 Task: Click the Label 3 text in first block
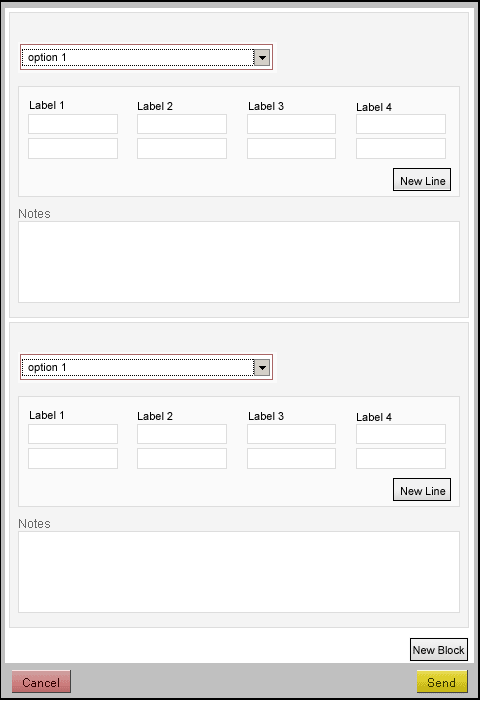[266, 106]
